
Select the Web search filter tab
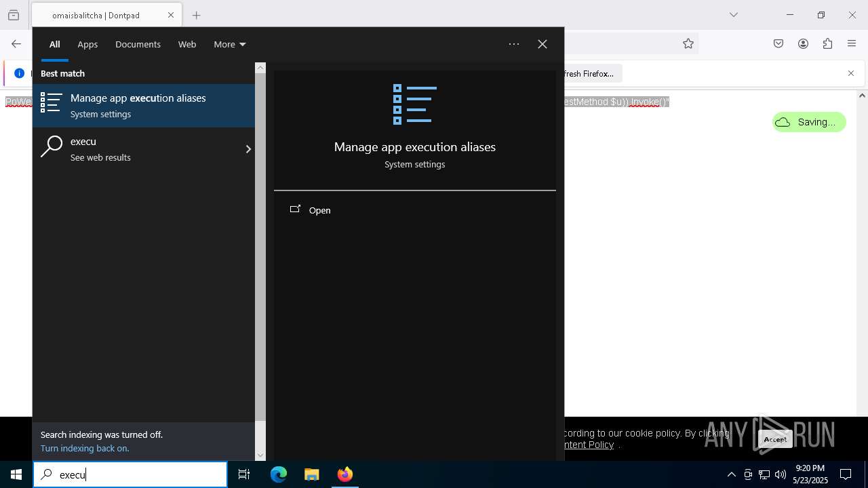click(187, 44)
